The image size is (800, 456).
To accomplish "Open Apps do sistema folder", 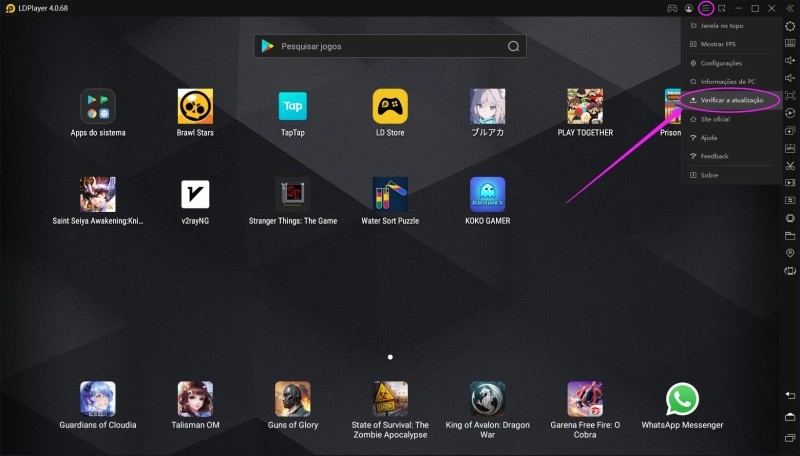I will [x=98, y=106].
